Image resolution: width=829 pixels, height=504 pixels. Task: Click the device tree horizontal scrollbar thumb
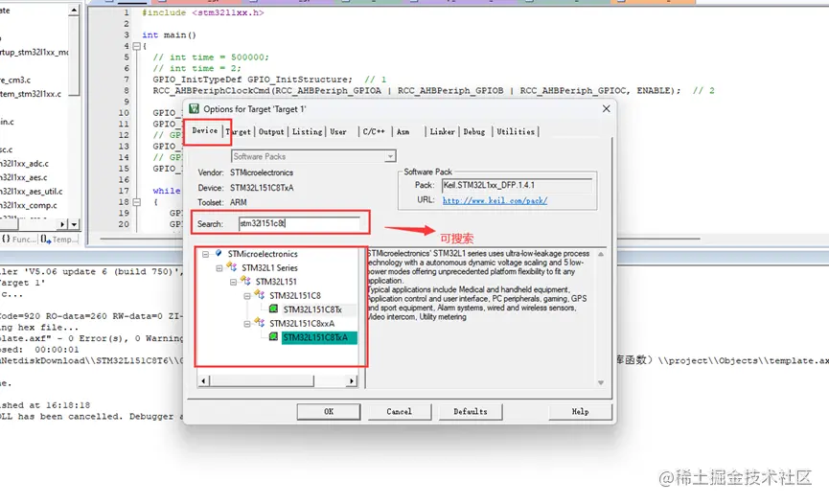[x=262, y=380]
